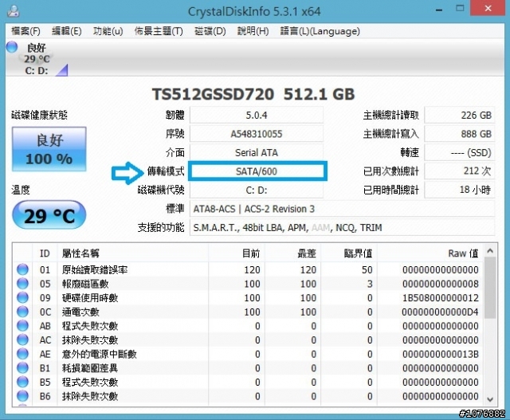Screen dimensions: 510x420
Task: Click raw value 1B508000000012
Action: coord(441,298)
